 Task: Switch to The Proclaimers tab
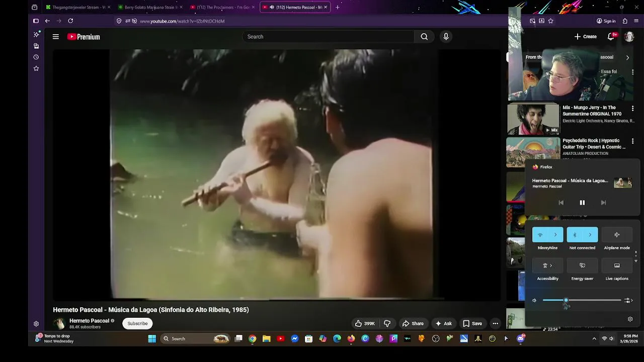(x=222, y=7)
